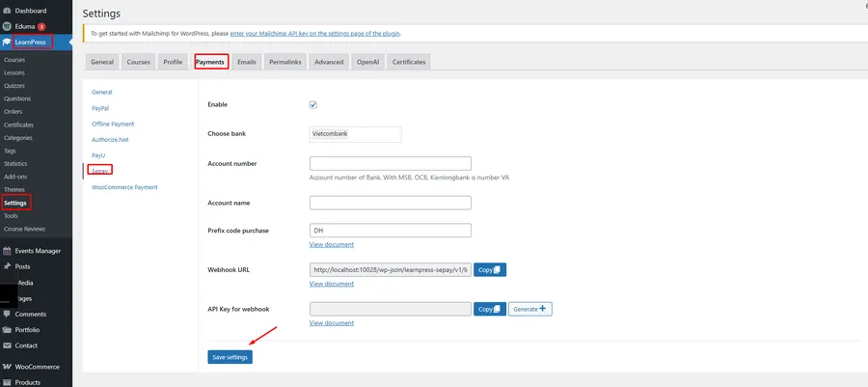Click the Comments bubble icon
Screen dimensions: 868x387
[x=8, y=314]
